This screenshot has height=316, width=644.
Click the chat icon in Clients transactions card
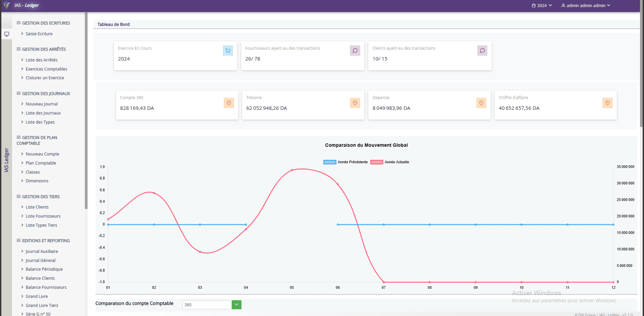click(x=482, y=51)
